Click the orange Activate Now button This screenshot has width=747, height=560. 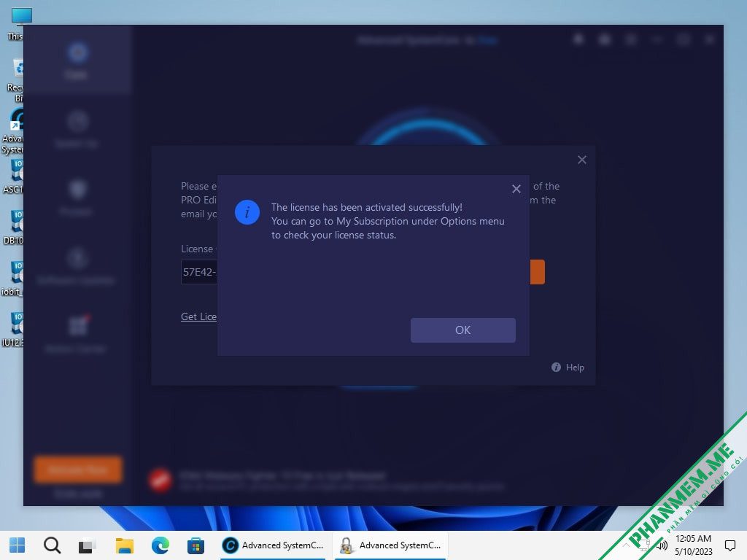pos(77,470)
